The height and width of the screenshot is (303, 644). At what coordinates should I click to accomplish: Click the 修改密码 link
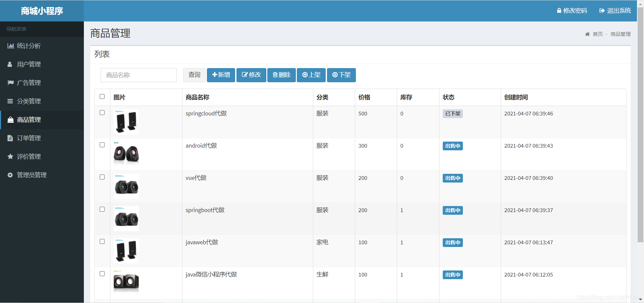(x=572, y=11)
